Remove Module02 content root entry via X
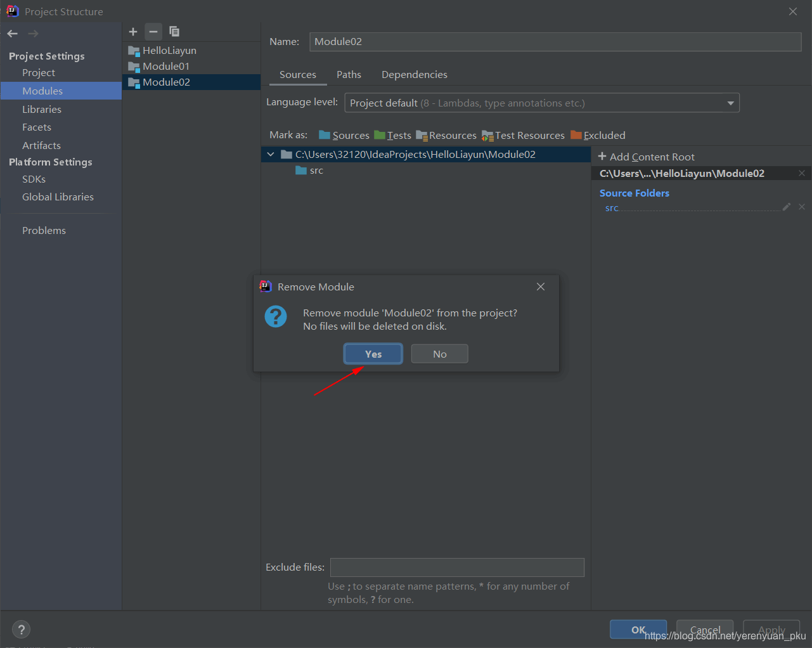The width and height of the screenshot is (812, 648). [x=802, y=173]
